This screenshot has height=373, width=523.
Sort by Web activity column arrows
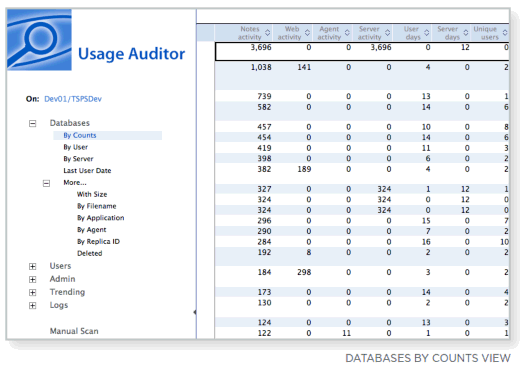307,33
